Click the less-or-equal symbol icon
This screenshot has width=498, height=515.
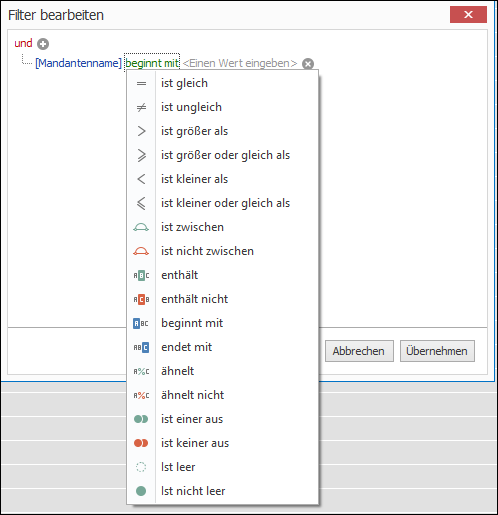point(141,203)
